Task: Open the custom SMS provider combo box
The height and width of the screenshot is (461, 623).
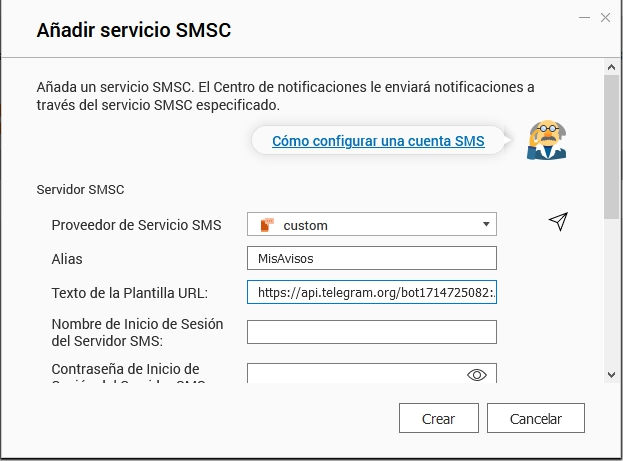Action: (x=371, y=225)
